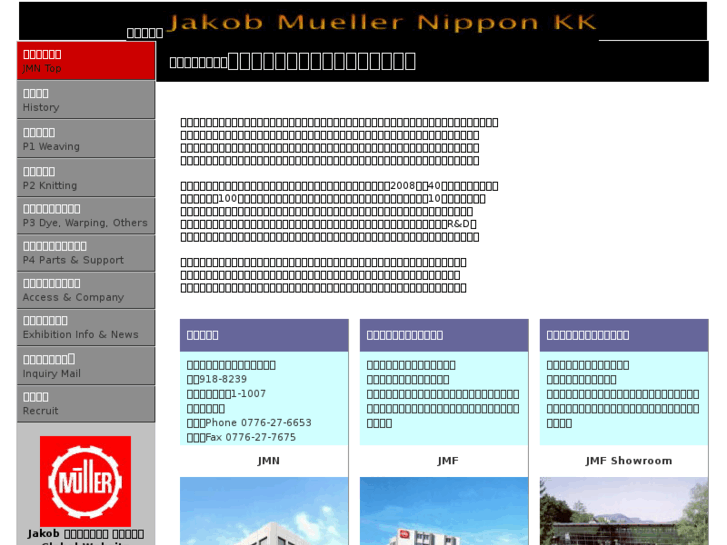Click the postal code 918-8239 text
The height and width of the screenshot is (545, 727).
(x=217, y=379)
